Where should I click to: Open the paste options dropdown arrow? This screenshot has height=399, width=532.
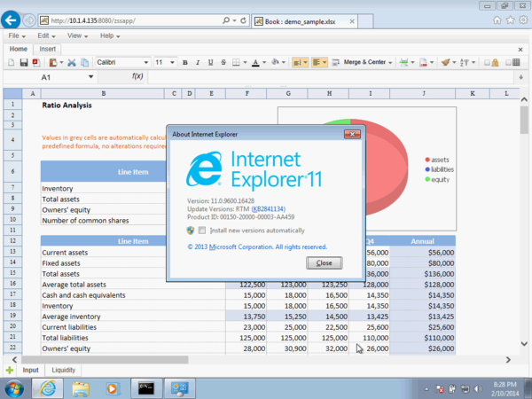(x=61, y=62)
